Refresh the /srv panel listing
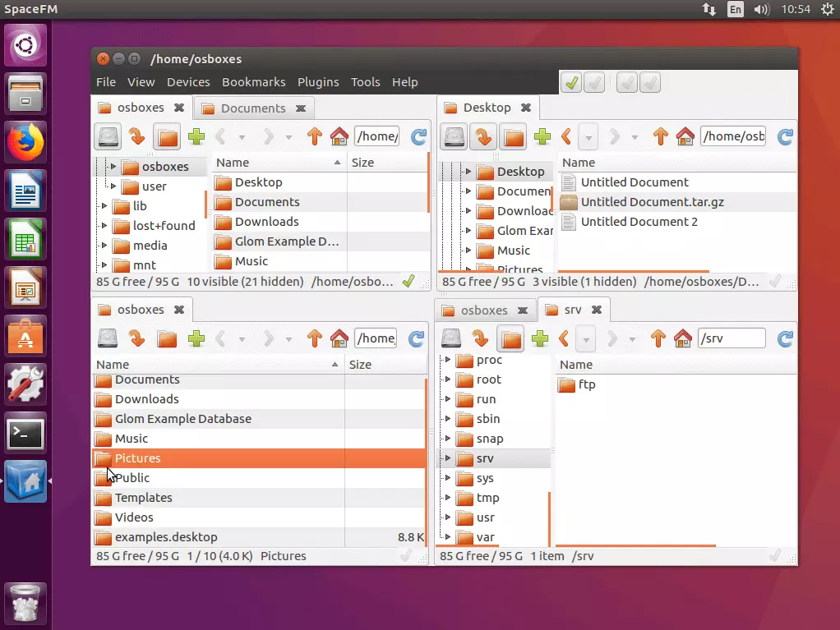 click(785, 338)
